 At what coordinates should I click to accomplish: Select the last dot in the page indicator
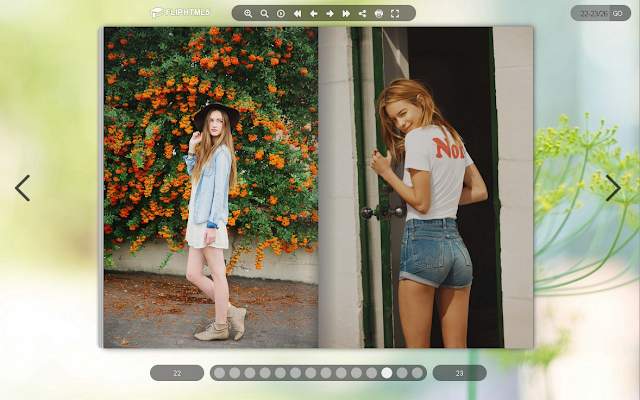(x=417, y=373)
